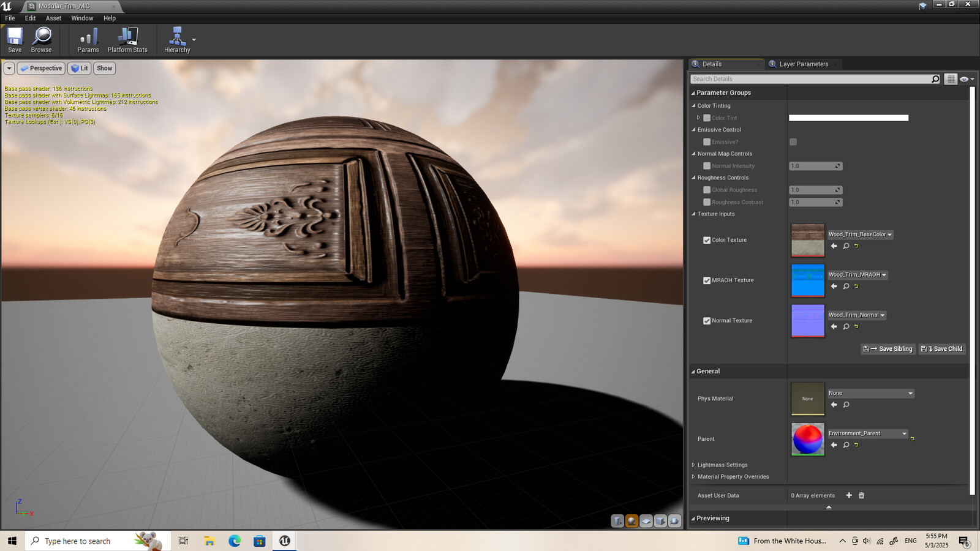This screenshot has height=551, width=980.
Task: Enable the Normal Intensity override
Action: pos(707,166)
